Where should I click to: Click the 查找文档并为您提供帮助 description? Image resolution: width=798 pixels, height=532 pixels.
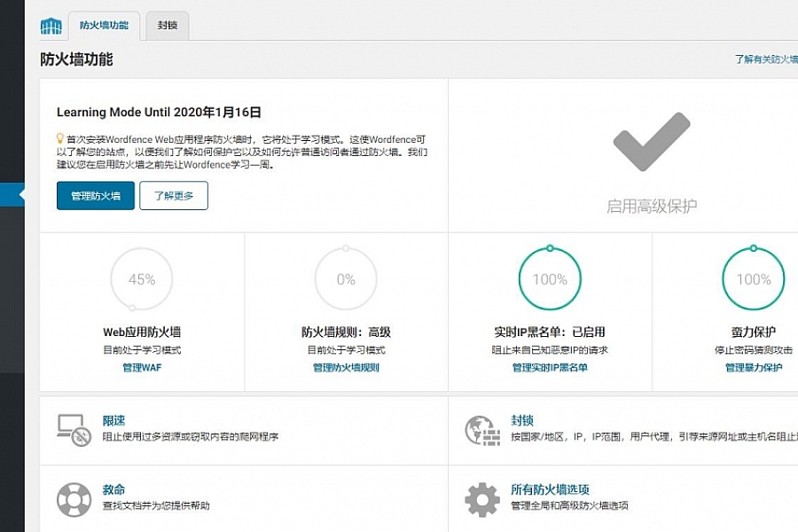pos(156,505)
